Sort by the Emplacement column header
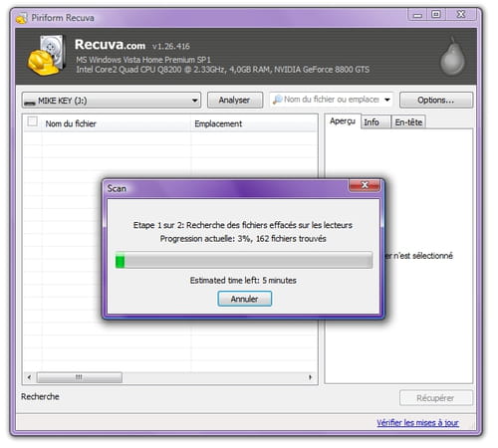The width and height of the screenshot is (498, 448). 254,123
